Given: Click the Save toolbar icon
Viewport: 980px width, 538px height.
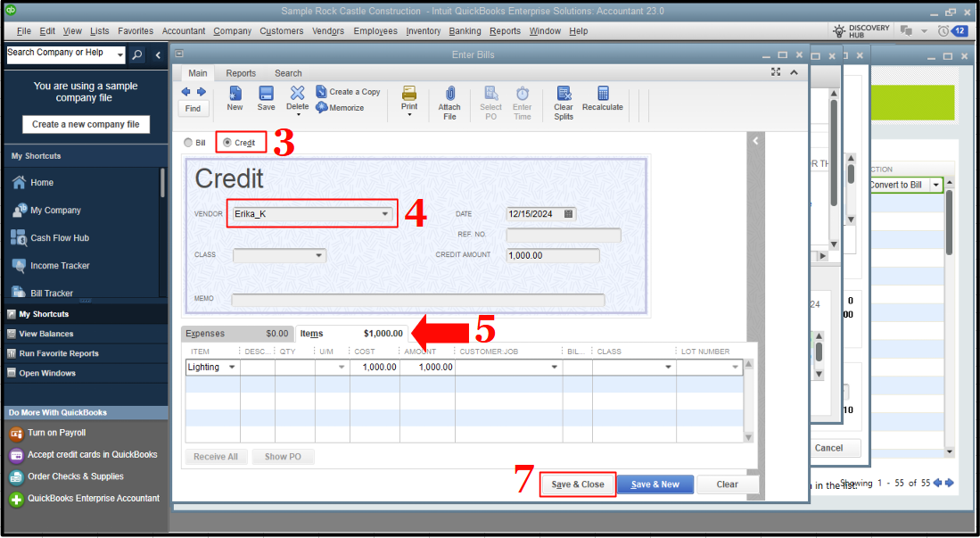Looking at the screenshot, I should (267, 94).
